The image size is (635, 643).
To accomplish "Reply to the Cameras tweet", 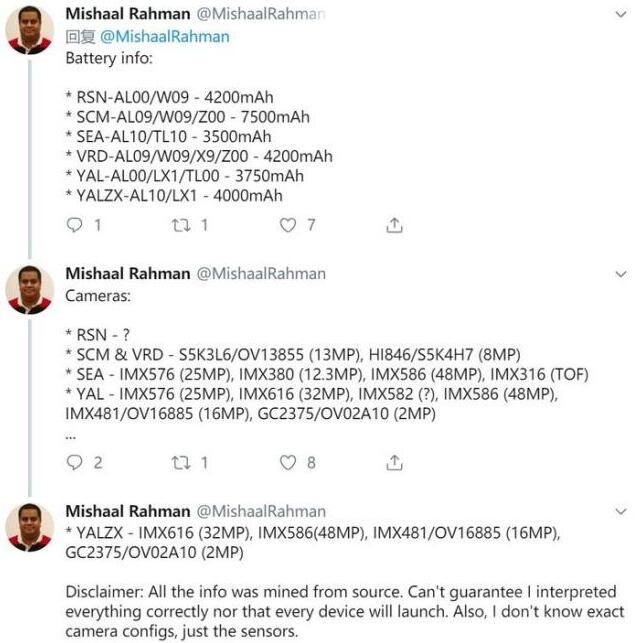I will click(74, 462).
